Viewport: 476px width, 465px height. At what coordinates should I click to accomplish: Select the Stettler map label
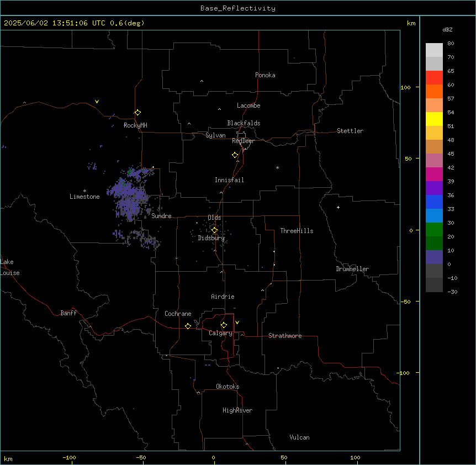(350, 131)
